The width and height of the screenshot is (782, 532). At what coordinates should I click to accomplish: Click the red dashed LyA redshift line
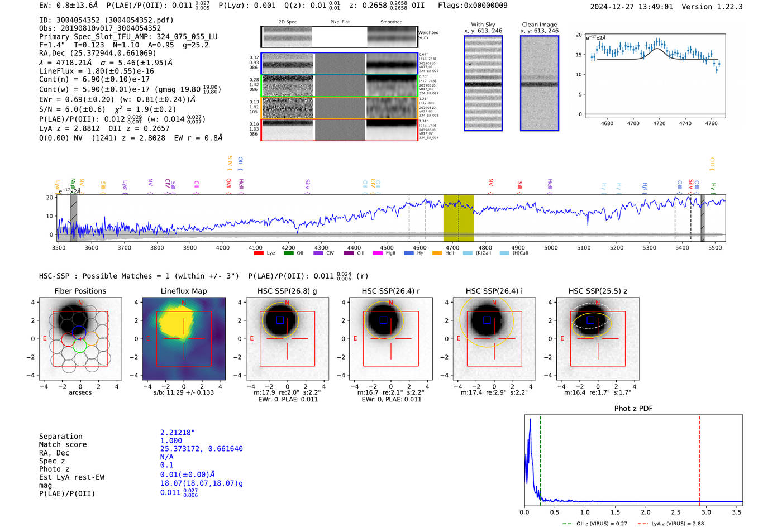pyautogui.click(x=699, y=460)
